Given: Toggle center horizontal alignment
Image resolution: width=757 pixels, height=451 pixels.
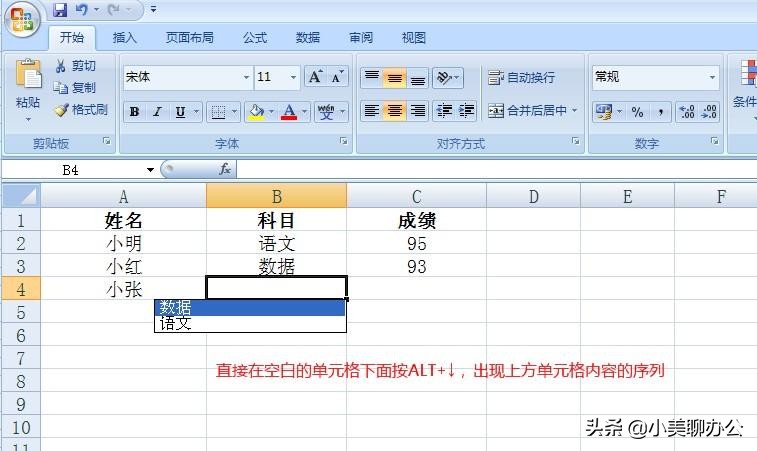Looking at the screenshot, I should coord(394,111).
